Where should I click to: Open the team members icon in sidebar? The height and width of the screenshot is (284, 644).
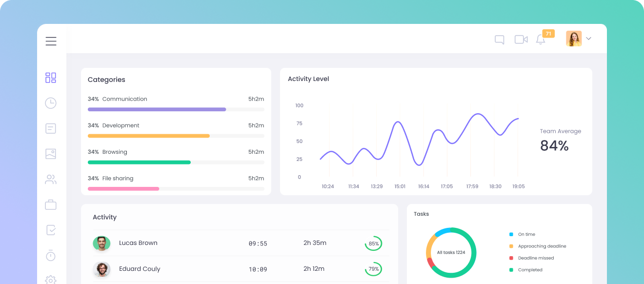click(51, 179)
